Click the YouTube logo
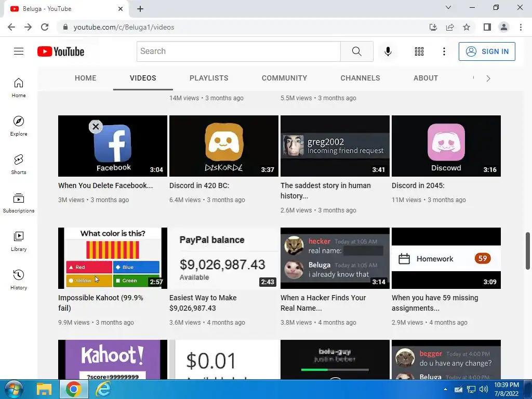Viewport: 532px width, 399px height. point(61,51)
